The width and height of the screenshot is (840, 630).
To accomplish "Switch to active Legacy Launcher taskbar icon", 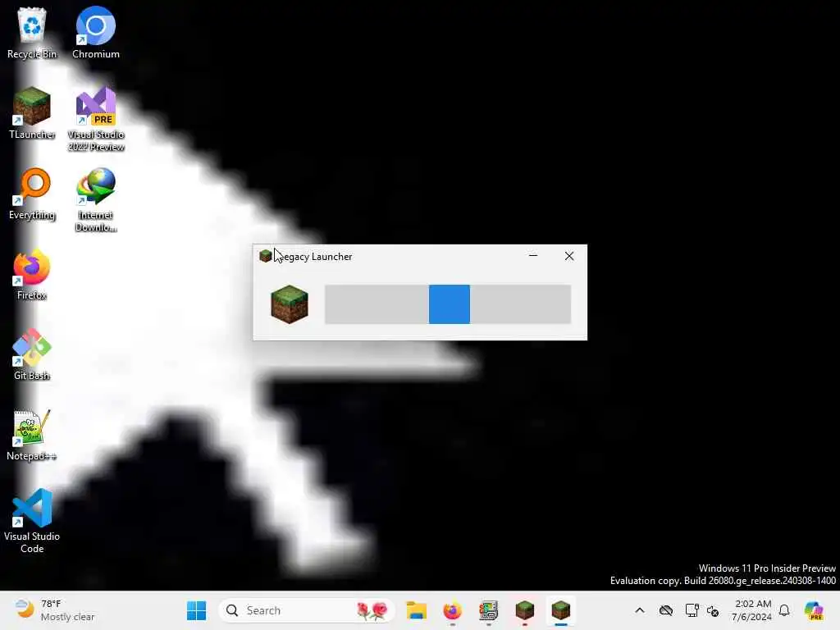I will coord(561,610).
